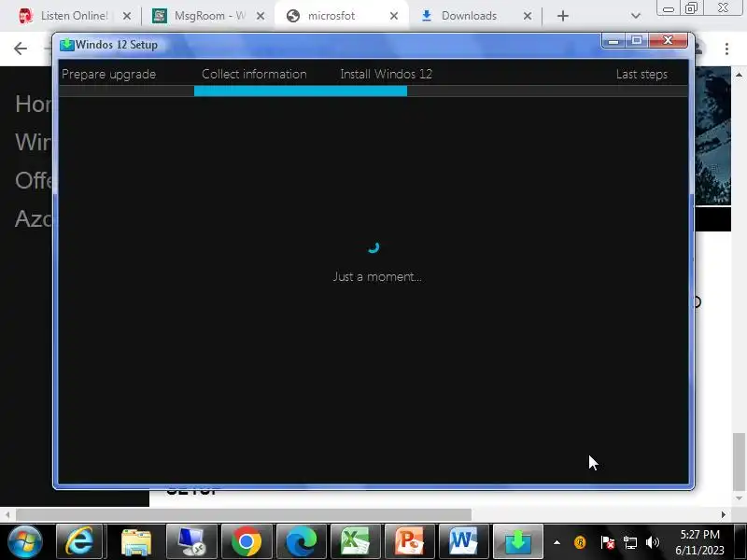
Task: Close the microsfot tab
Action: click(x=394, y=16)
